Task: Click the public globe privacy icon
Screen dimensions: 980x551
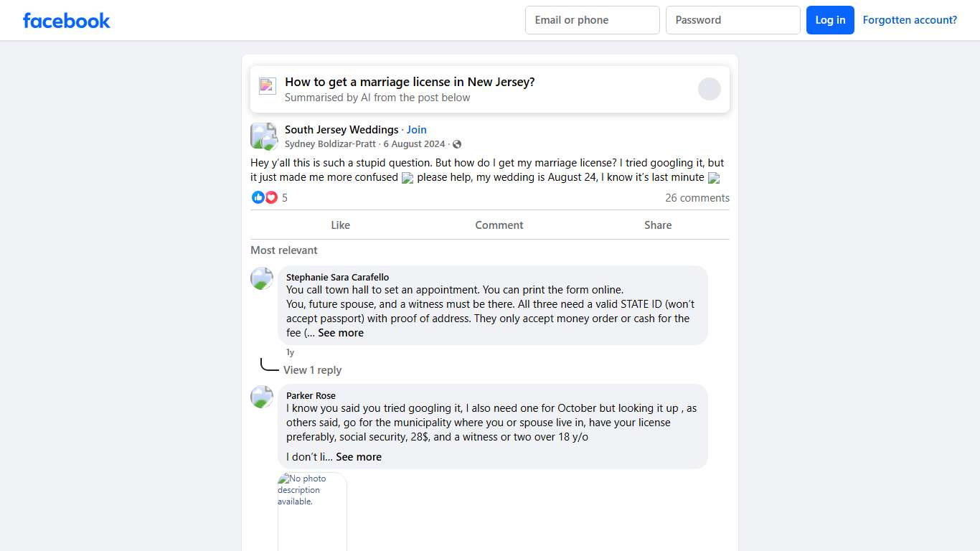Action: (x=457, y=144)
